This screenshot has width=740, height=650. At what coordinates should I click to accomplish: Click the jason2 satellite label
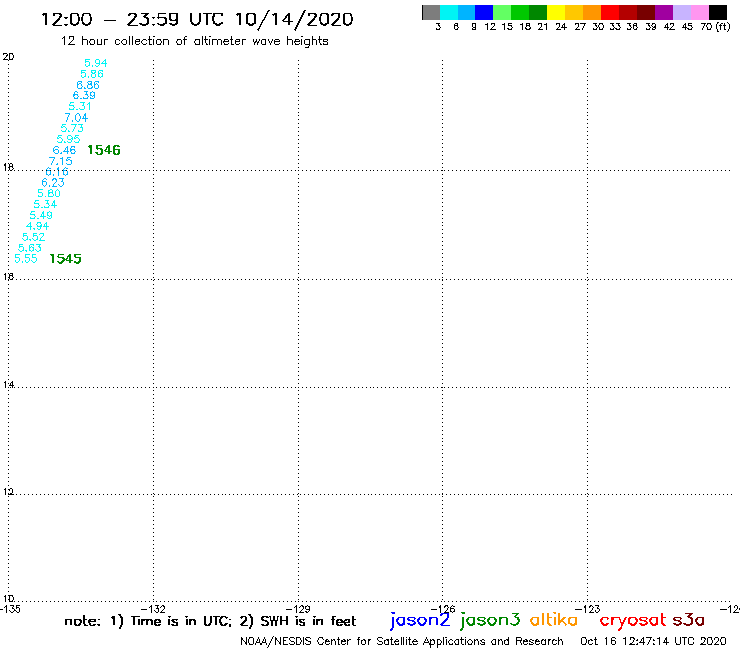420,620
